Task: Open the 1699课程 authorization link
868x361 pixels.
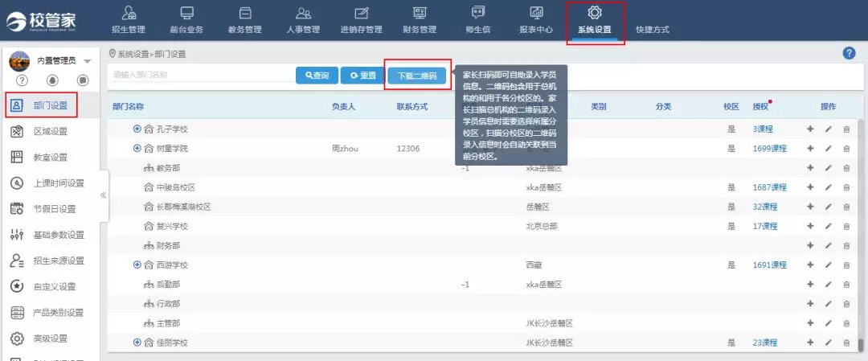Action: click(769, 149)
